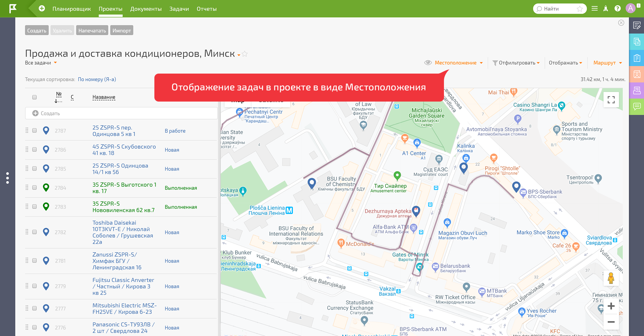Check the box for task 2782
The height and width of the screenshot is (336, 644).
coord(34,232)
